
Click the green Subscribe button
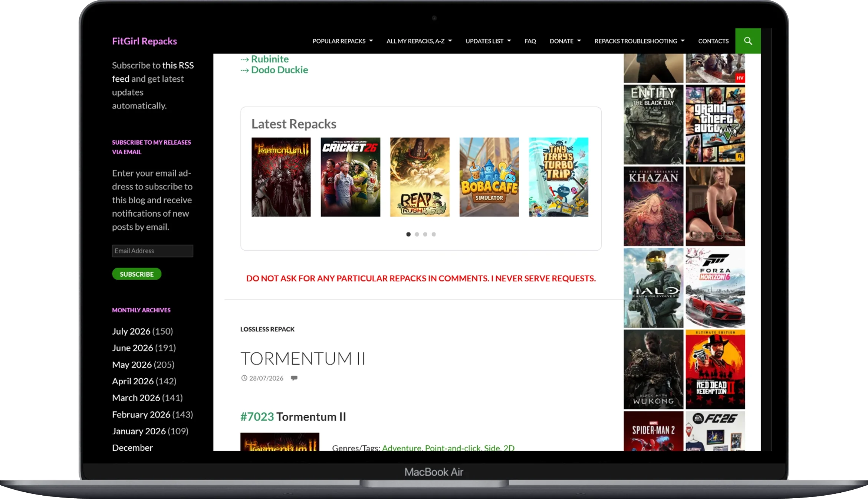pos(137,274)
